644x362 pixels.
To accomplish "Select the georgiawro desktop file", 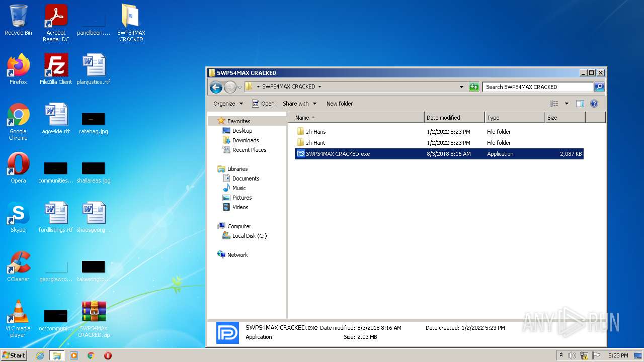I will coord(56,271).
